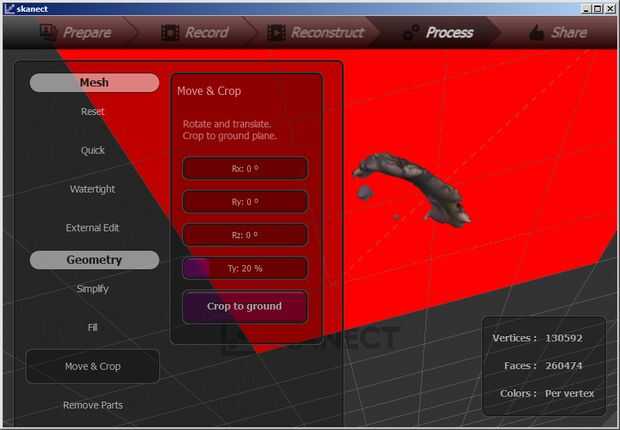The height and width of the screenshot is (430, 620).
Task: Open the Prepare tab
Action: pyautogui.click(x=76, y=32)
